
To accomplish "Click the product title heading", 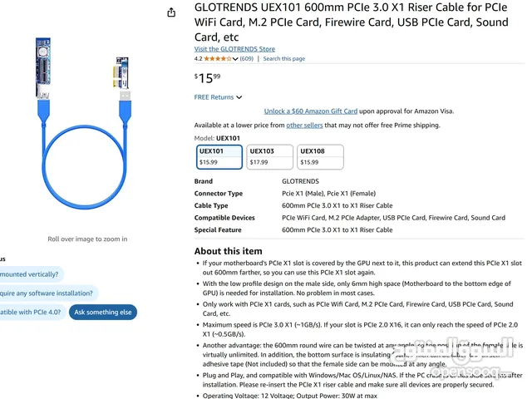I will 351,22.
